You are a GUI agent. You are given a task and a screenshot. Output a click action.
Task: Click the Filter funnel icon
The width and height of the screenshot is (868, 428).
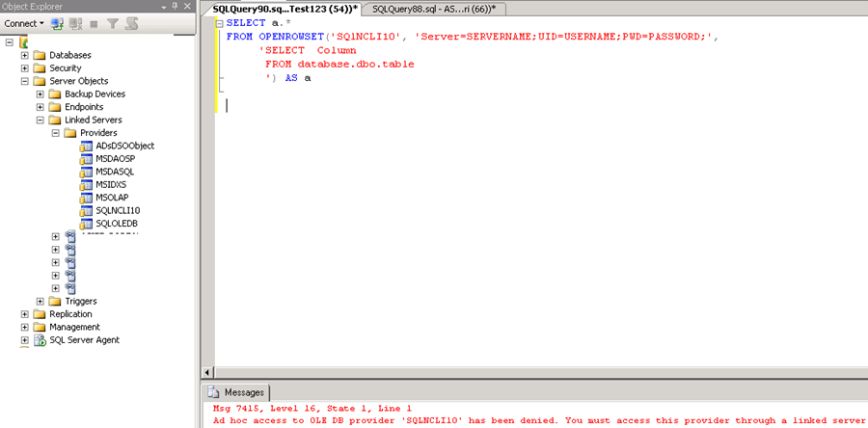[113, 23]
